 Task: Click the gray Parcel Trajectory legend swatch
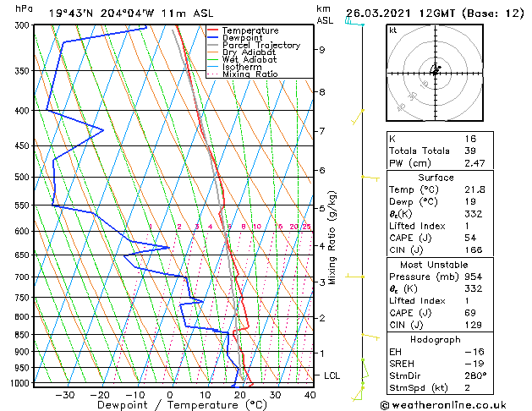[x=213, y=45]
